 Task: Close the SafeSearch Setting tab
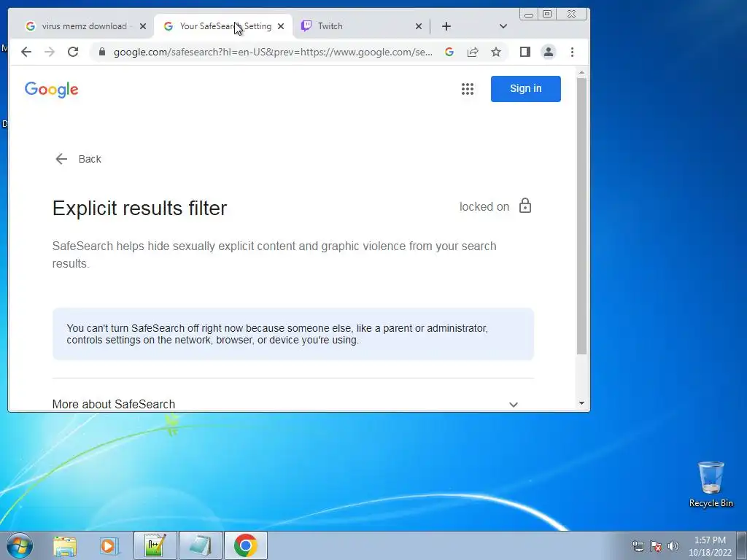[x=281, y=26]
